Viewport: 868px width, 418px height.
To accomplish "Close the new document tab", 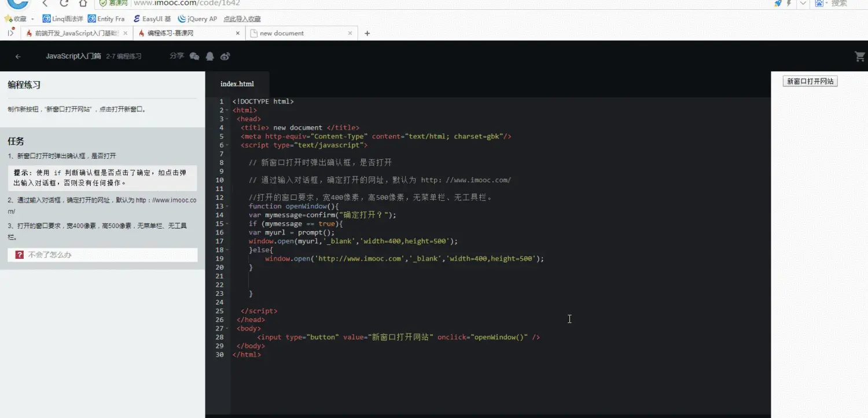I will tap(350, 34).
